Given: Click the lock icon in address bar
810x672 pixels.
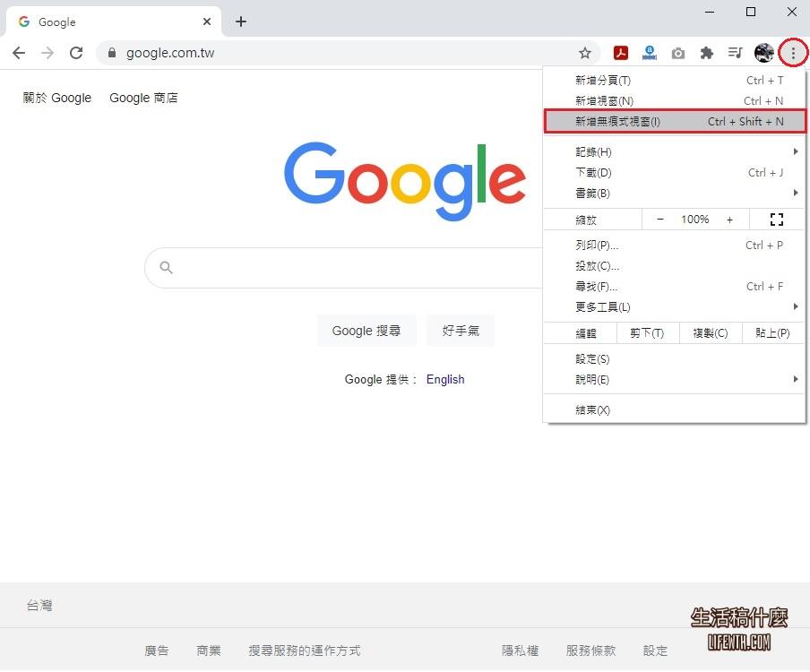Looking at the screenshot, I should (x=112, y=53).
